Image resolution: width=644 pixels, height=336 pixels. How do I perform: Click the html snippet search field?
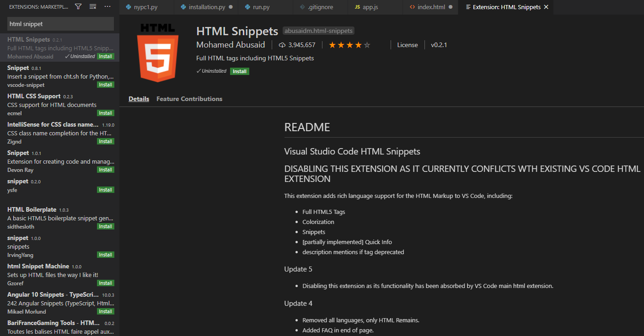click(60, 24)
